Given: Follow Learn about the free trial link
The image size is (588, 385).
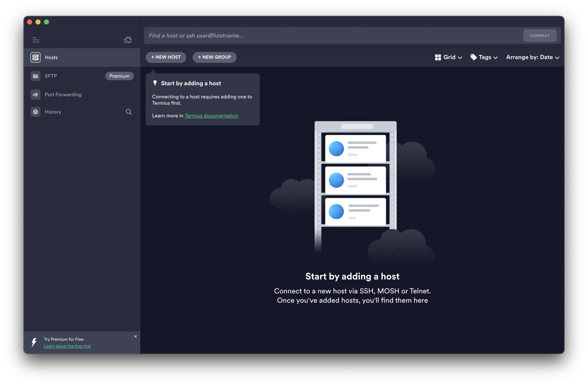Looking at the screenshot, I should [67, 346].
